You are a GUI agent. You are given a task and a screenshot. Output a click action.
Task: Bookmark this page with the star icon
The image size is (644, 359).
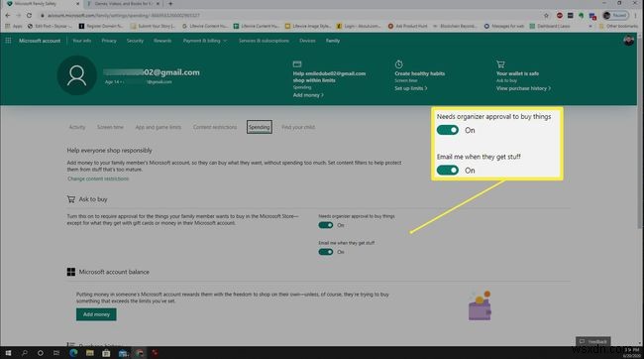click(x=546, y=16)
